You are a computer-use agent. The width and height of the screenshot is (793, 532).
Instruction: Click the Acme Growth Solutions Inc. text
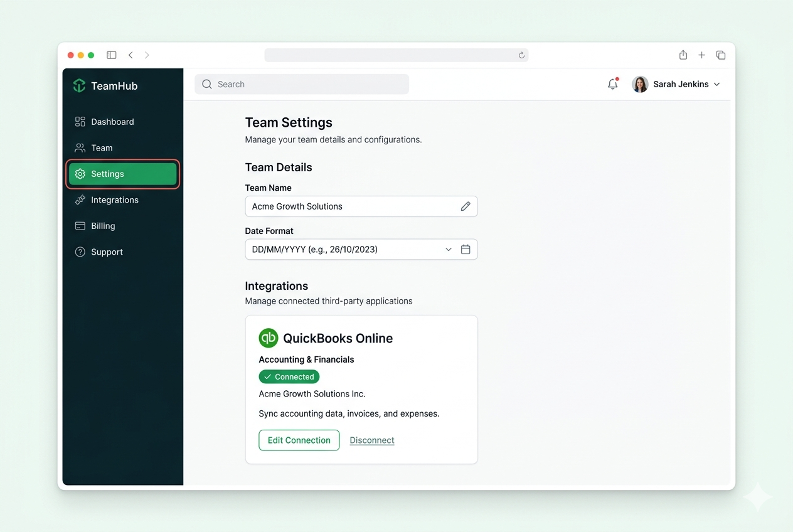tap(312, 394)
